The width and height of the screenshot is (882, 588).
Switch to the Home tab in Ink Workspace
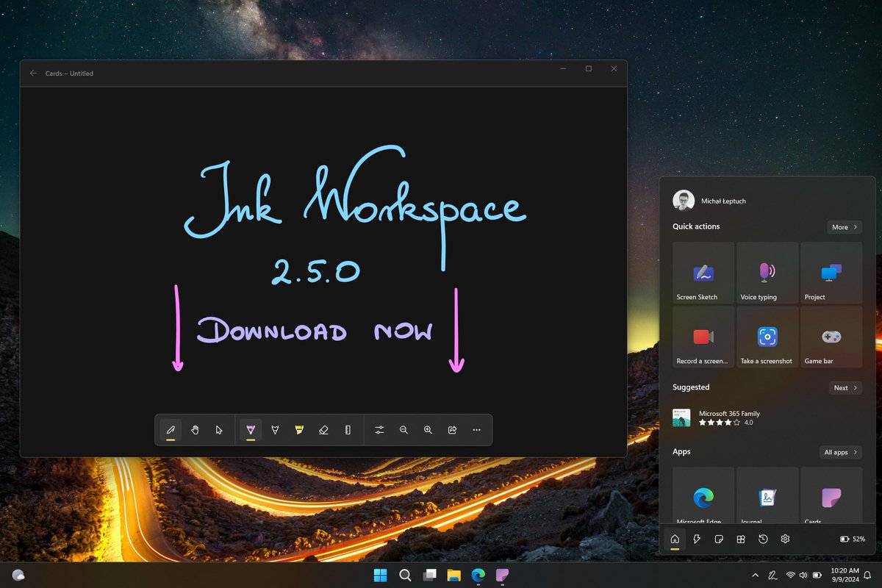(x=675, y=539)
